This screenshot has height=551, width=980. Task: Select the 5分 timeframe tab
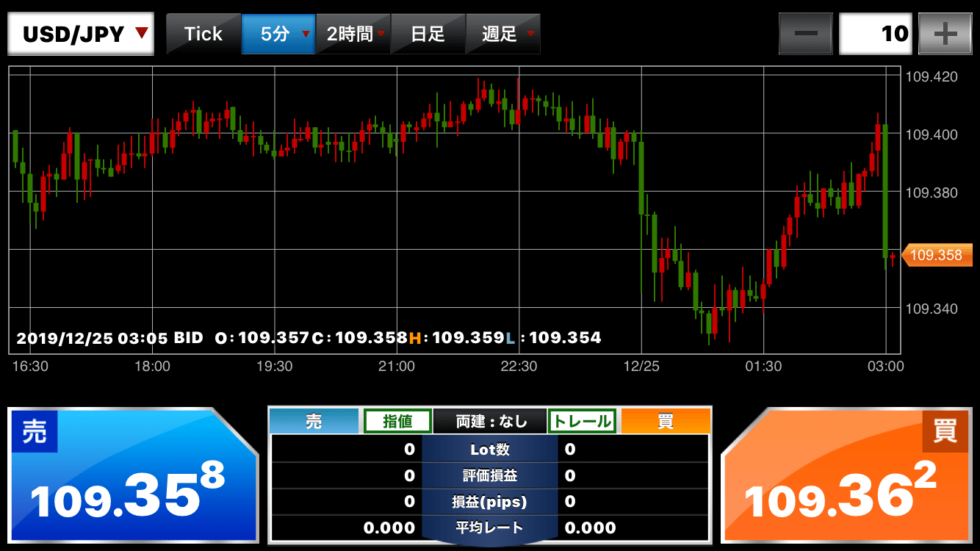[x=278, y=34]
